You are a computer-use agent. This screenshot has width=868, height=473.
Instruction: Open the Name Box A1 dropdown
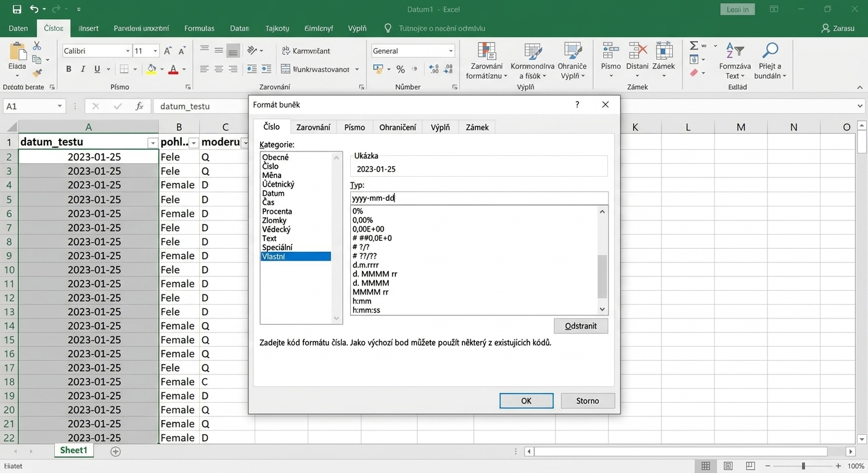pyautogui.click(x=60, y=106)
